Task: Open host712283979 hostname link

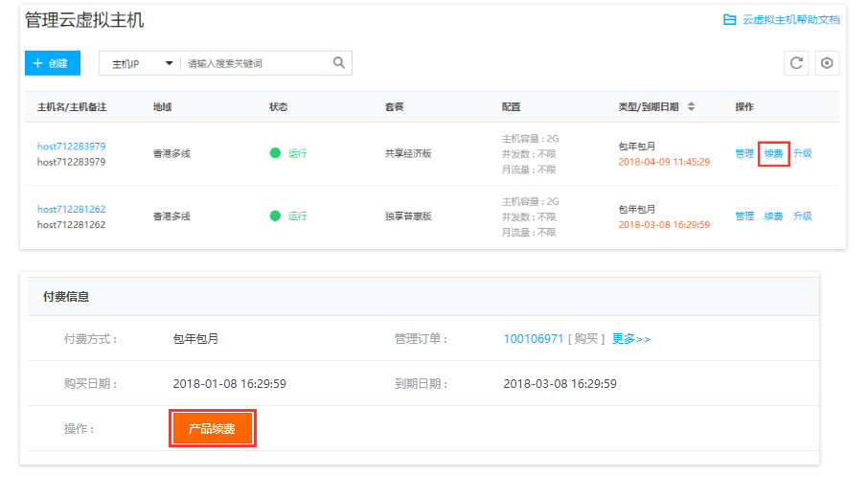Action: click(71, 146)
